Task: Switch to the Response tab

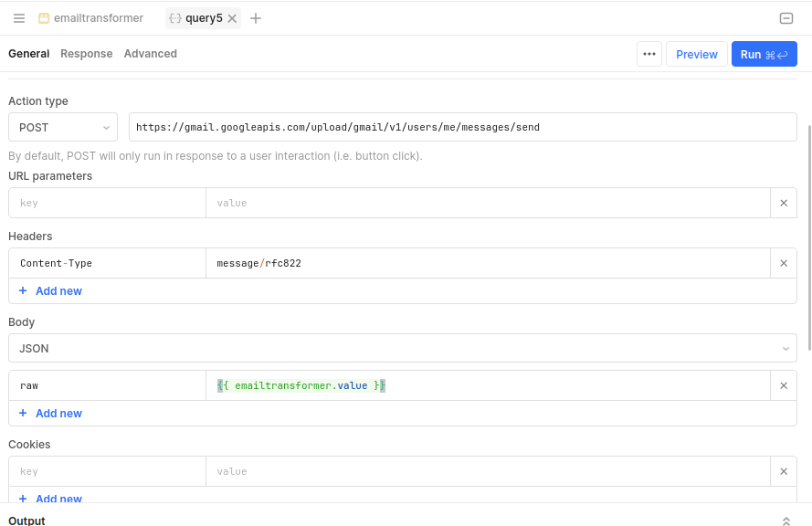Action: (x=86, y=53)
